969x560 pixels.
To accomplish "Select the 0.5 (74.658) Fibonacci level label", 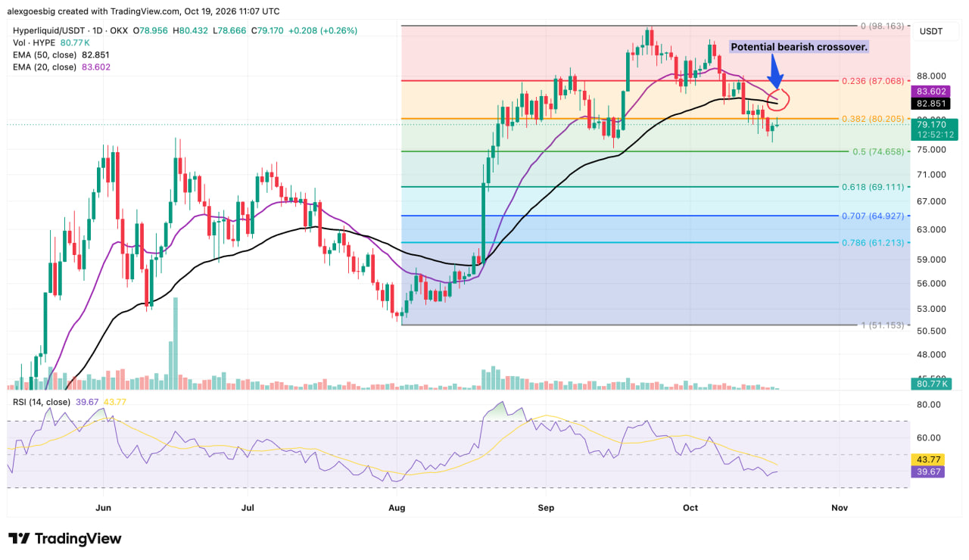I will [x=879, y=151].
